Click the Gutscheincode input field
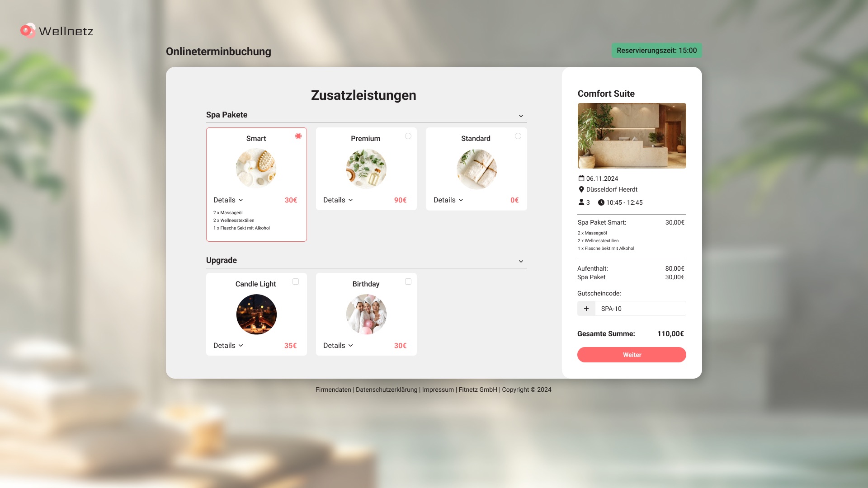 point(641,309)
